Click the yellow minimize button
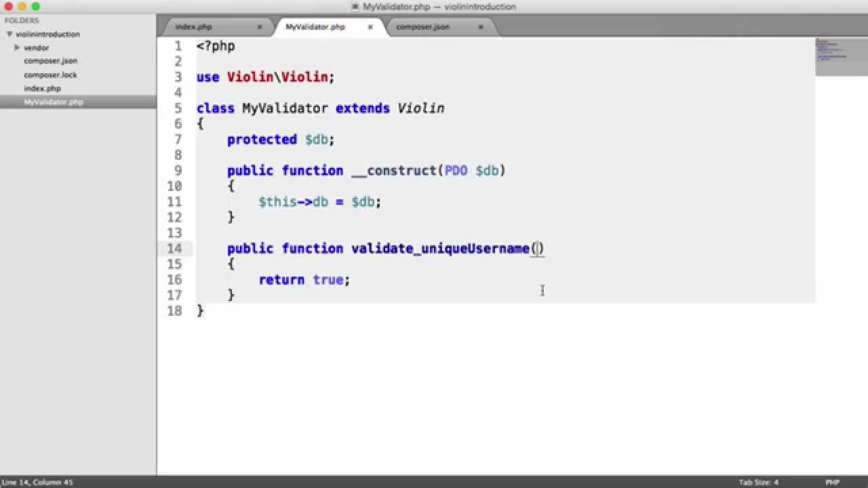 tap(22, 7)
